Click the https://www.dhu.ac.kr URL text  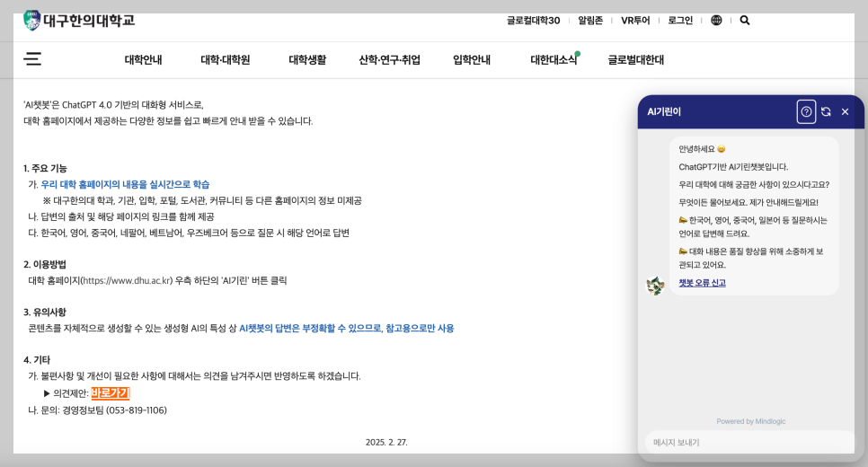128,280
